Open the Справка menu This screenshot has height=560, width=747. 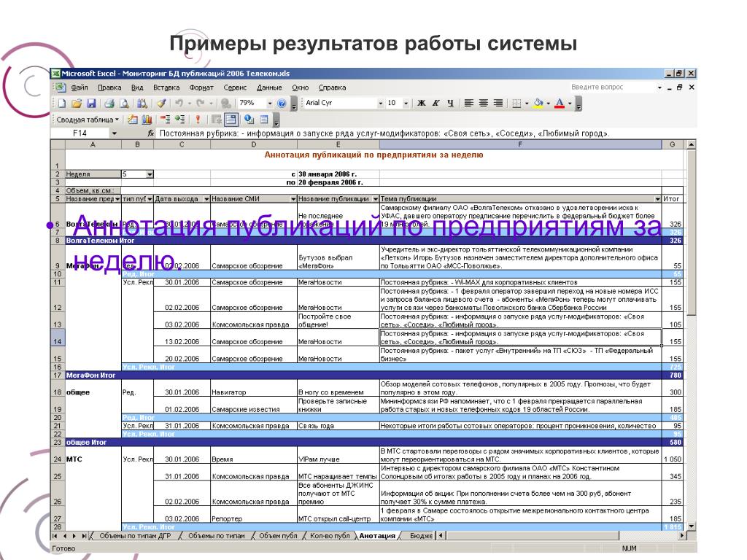click(x=332, y=87)
